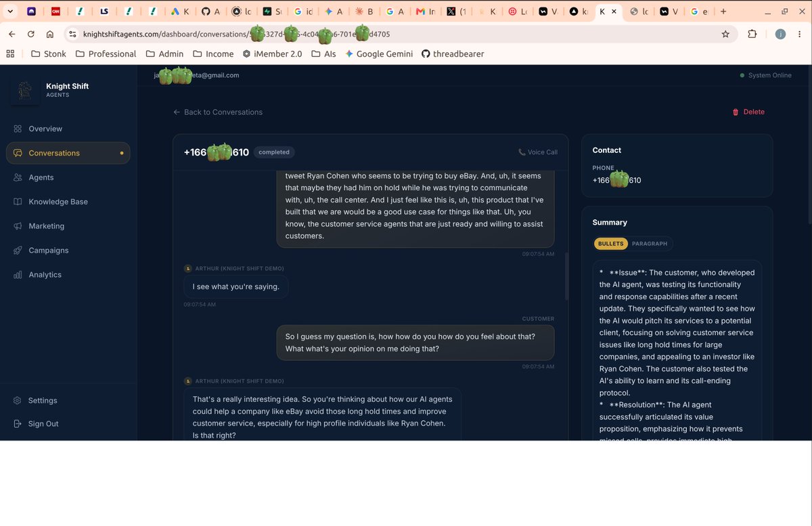Open the iMember 2.0 bookmark
This screenshot has height=526, width=812.
[x=272, y=53]
